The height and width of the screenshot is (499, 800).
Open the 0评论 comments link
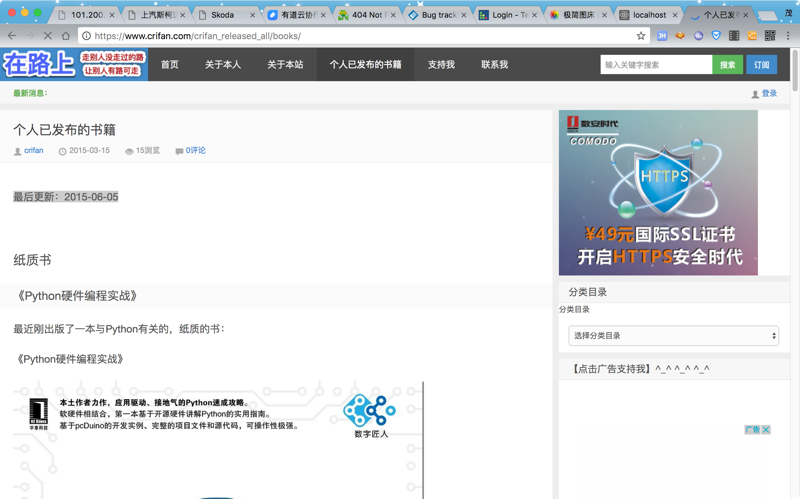[x=195, y=151]
